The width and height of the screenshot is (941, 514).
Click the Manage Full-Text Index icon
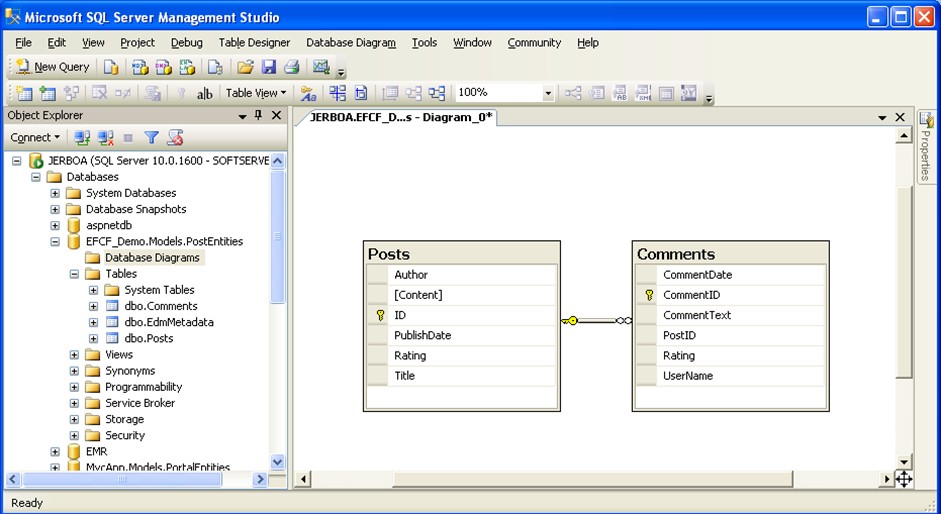click(620, 93)
